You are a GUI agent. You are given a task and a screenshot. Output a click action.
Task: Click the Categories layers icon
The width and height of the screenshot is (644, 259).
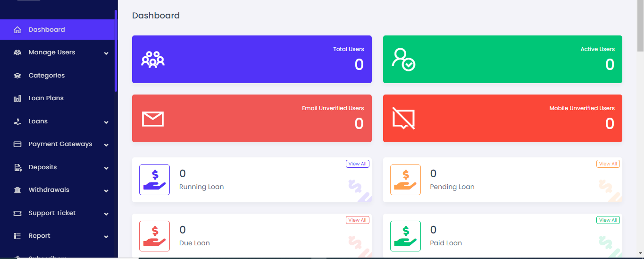pos(17,76)
